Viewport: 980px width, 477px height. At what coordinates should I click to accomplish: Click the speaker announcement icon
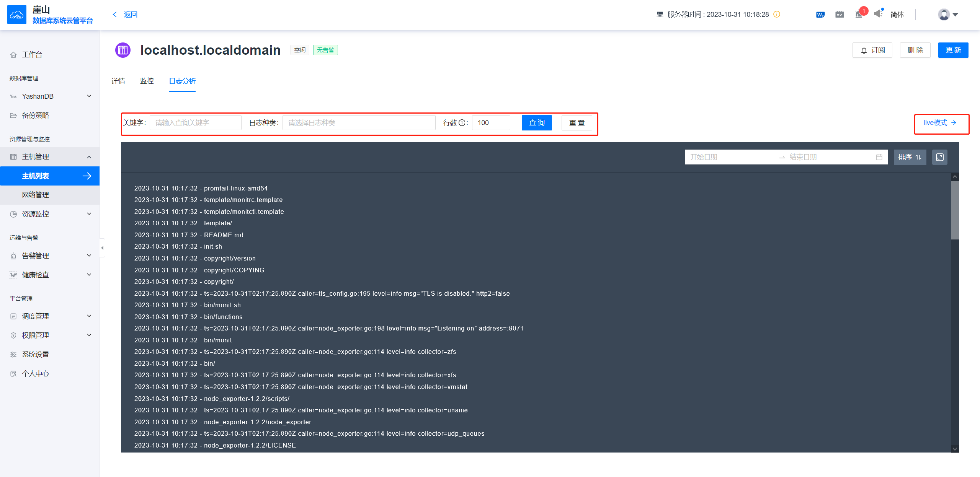click(878, 14)
